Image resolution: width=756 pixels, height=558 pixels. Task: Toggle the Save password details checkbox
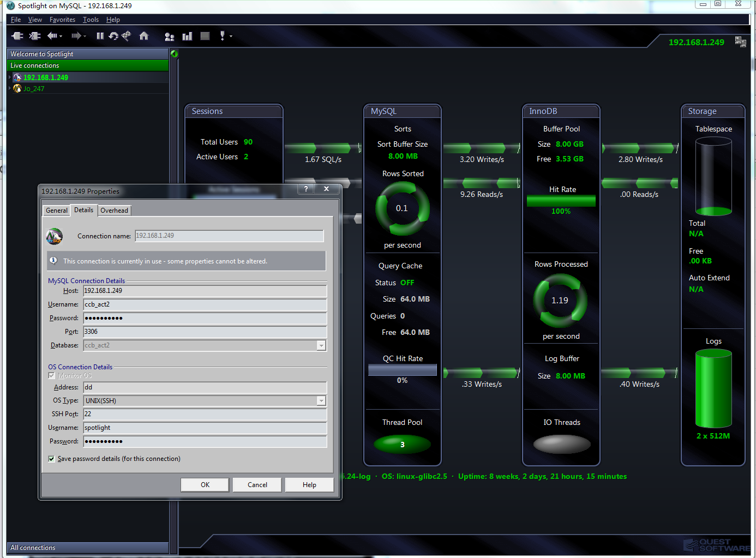51,459
